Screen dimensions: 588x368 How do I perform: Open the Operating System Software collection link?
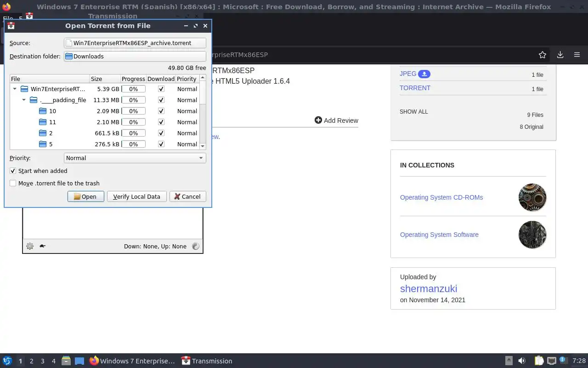pyautogui.click(x=439, y=235)
